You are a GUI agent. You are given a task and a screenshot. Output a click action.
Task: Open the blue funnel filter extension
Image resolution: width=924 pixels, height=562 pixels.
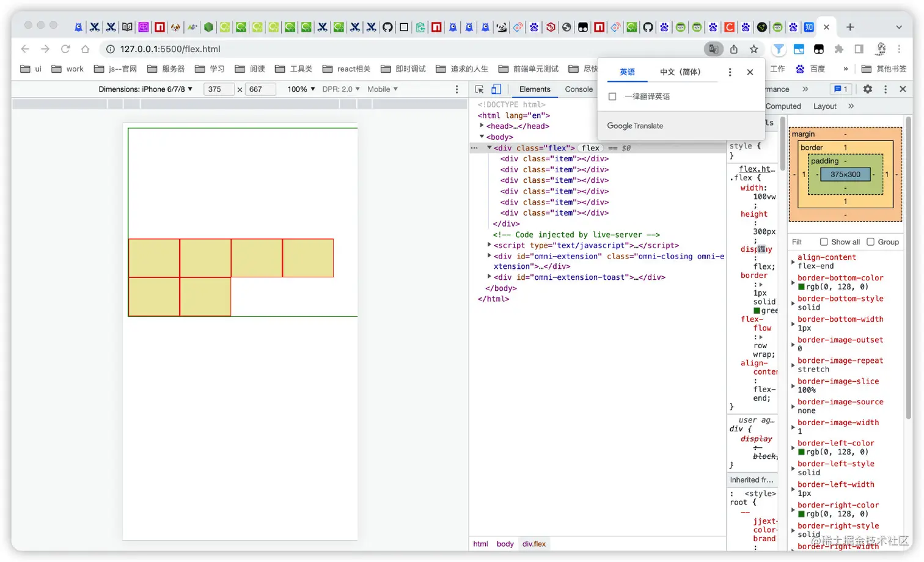point(779,49)
